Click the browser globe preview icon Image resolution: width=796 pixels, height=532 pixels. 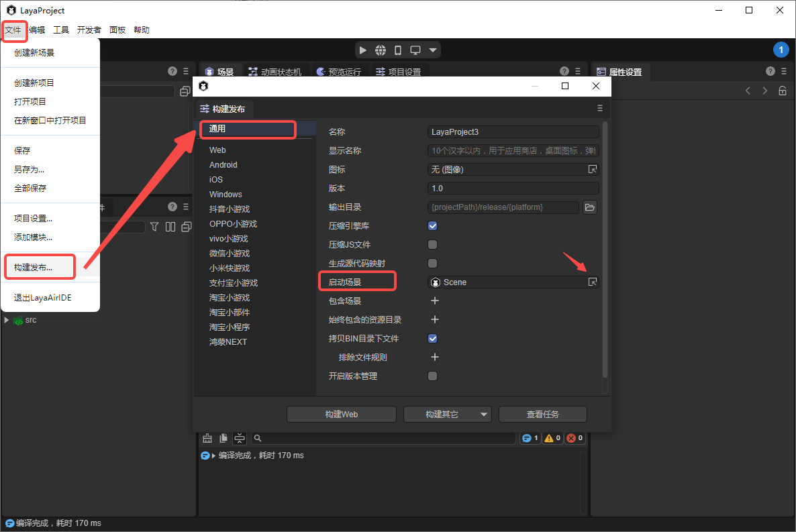tap(381, 50)
